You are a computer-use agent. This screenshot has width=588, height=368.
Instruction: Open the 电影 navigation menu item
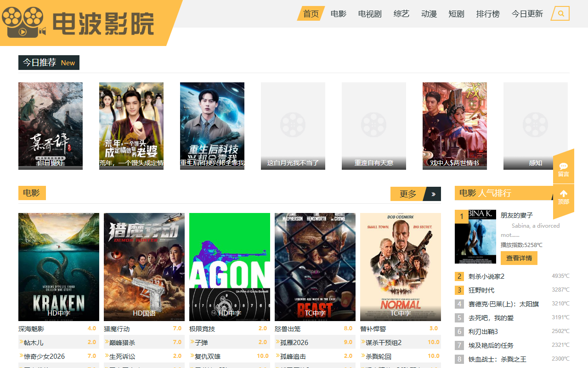coord(339,14)
